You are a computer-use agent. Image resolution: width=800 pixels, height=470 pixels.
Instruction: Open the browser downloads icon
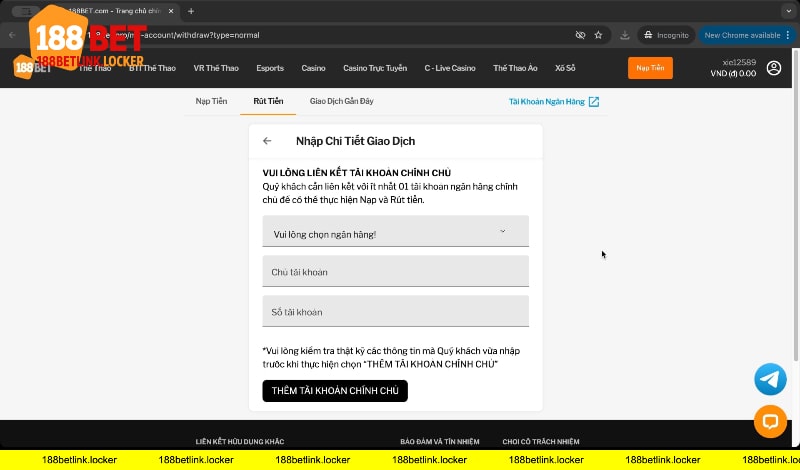point(624,34)
